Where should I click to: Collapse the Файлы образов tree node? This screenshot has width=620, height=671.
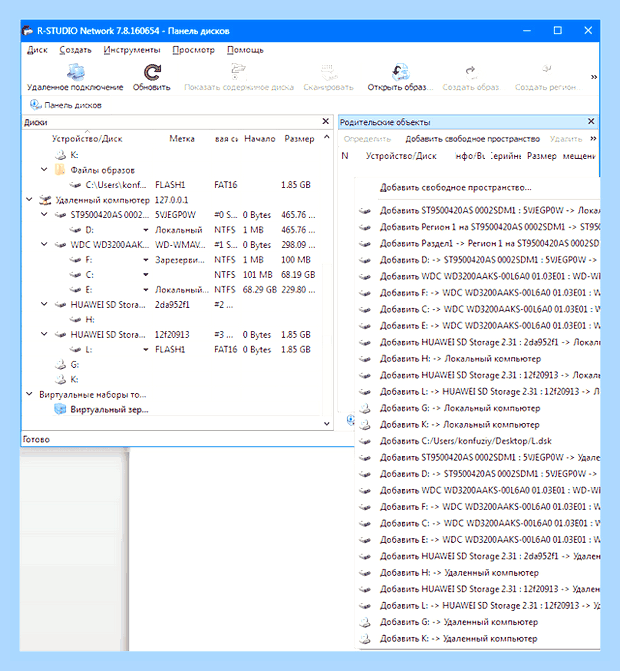point(44,170)
